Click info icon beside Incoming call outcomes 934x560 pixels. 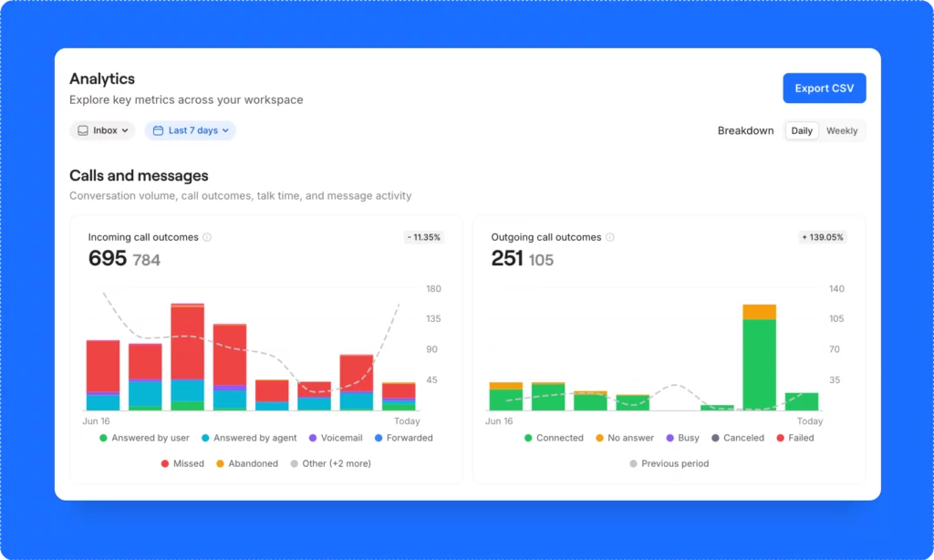point(207,237)
